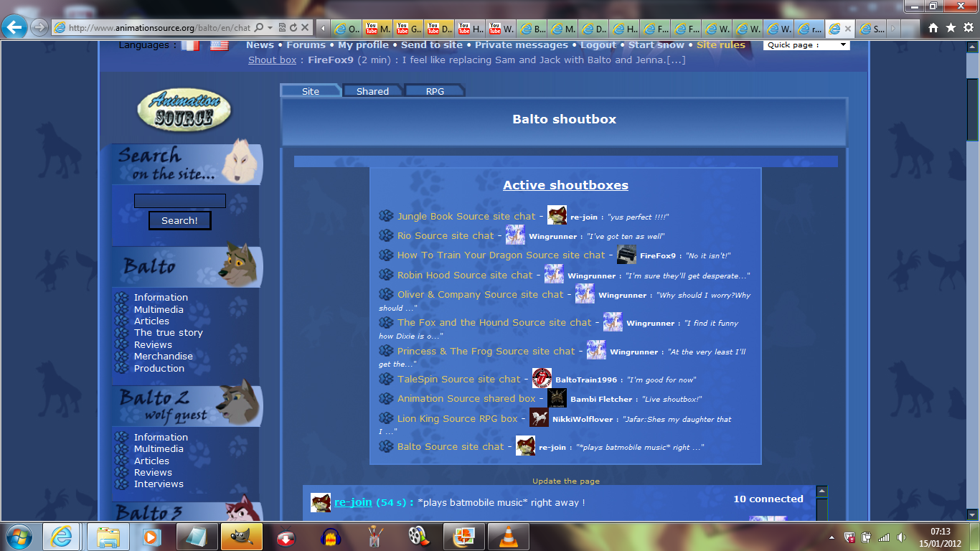The width and height of the screenshot is (980, 551).
Task: Open NikkiWolflover's avatar in Lion King row
Action: tap(539, 418)
